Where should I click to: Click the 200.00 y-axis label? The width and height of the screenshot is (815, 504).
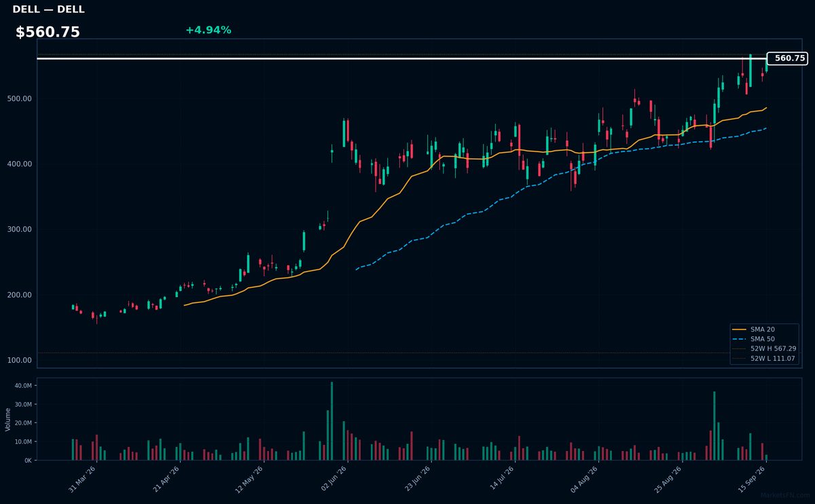(x=20, y=295)
